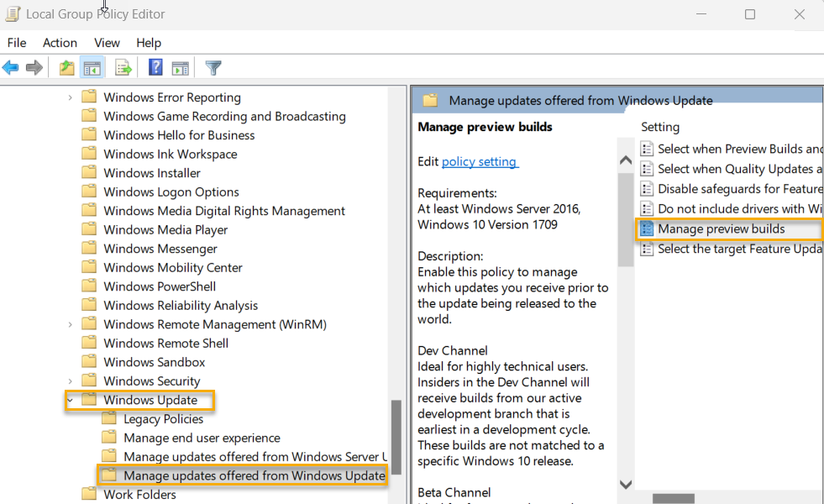Click the scroll-down arrow in the settings pane
824x504 pixels.
pyautogui.click(x=626, y=485)
